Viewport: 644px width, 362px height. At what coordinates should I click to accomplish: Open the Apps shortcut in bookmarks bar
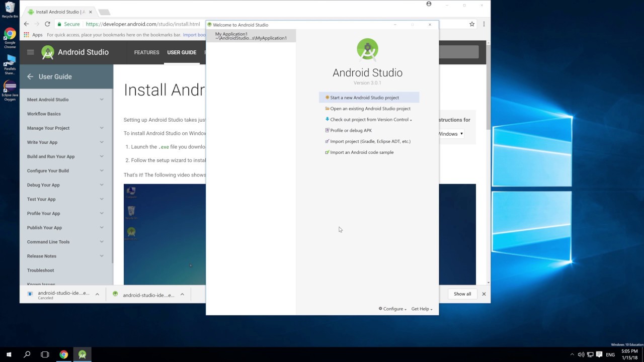[33, 35]
